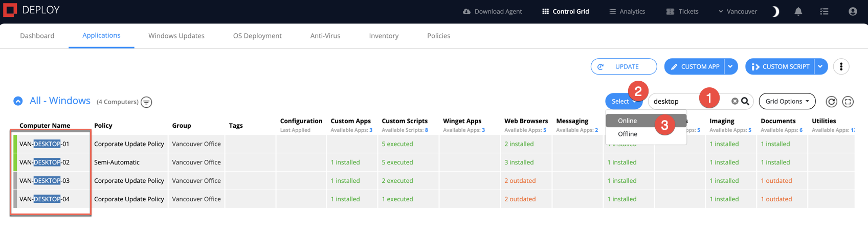Screen dimensions: 868x237
Task: Switch to the Inventory tab
Action: point(384,36)
